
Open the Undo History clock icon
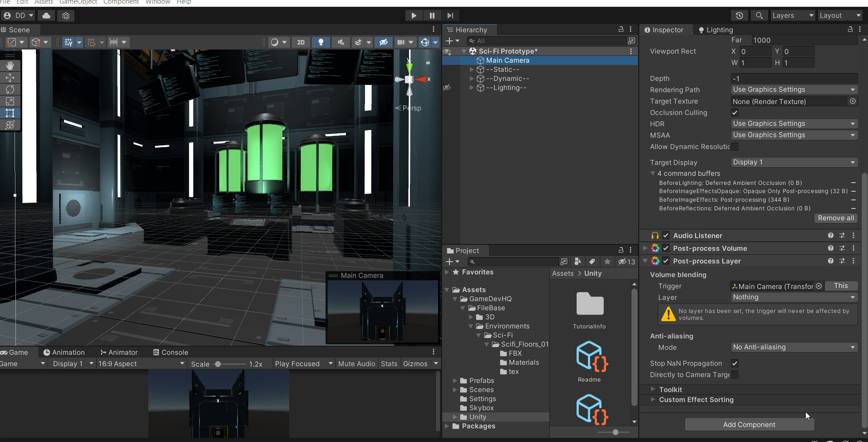pos(739,15)
